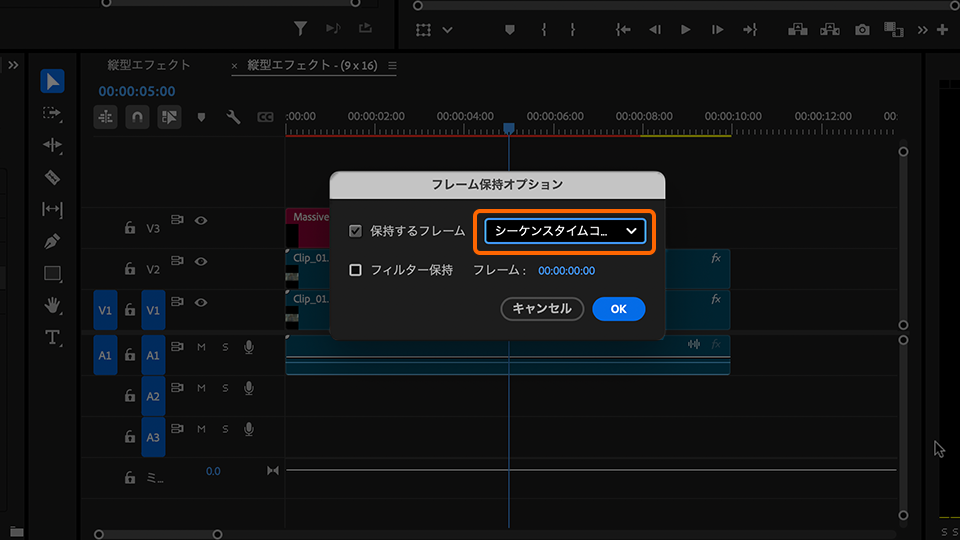Add marker in timeline header

pyautogui.click(x=201, y=117)
